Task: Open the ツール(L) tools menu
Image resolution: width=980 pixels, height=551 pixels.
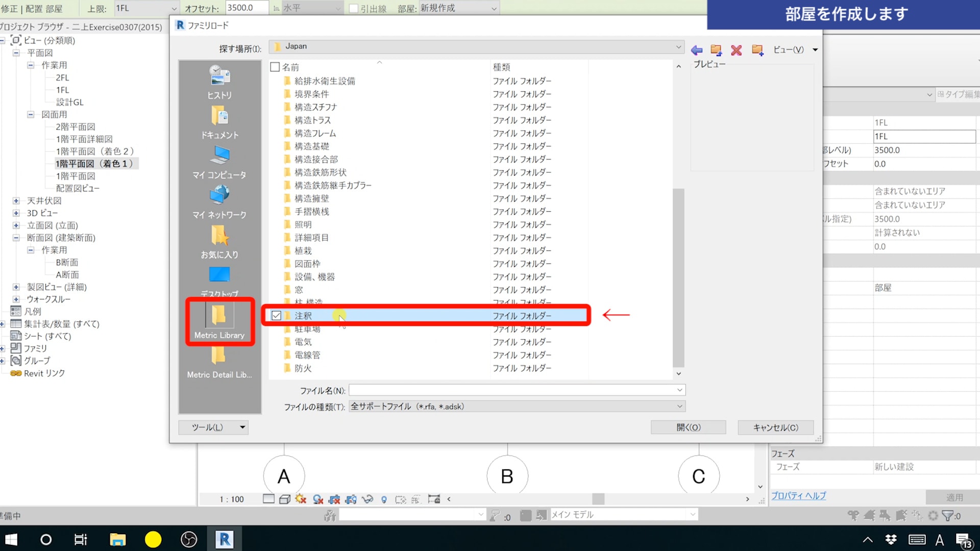Action: 213,428
